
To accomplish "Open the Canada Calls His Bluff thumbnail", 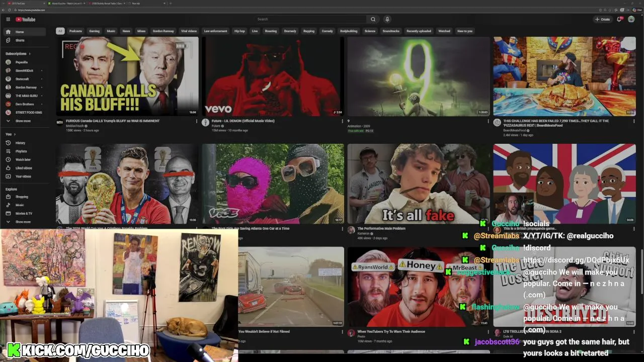I will pos(127,76).
